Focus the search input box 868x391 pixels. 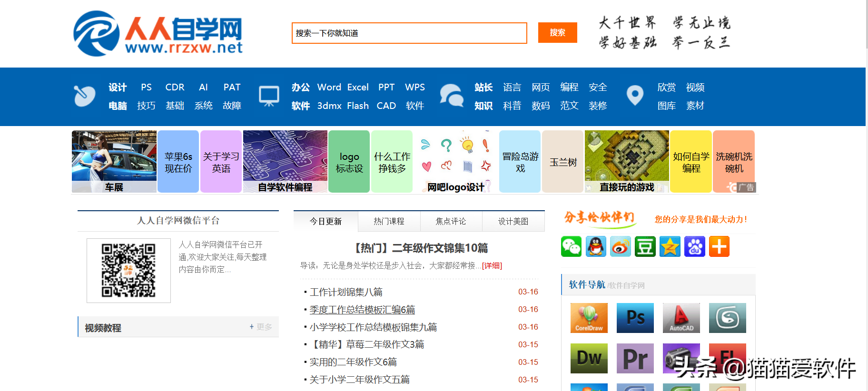[409, 33]
